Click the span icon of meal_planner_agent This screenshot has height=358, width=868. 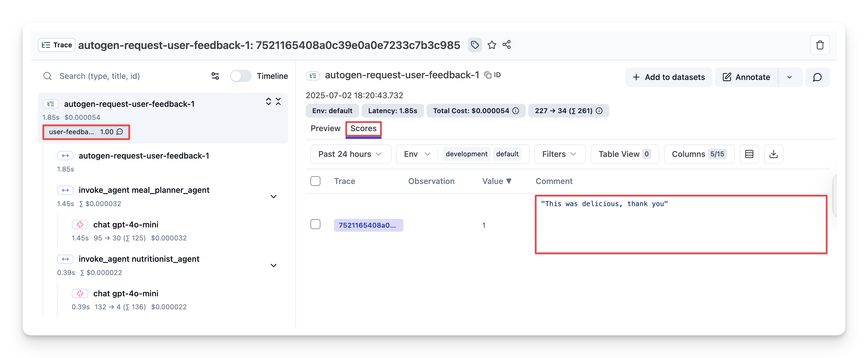(65, 190)
